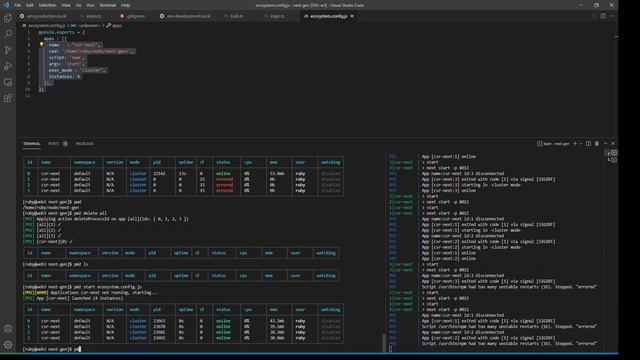
Task: Click the instances line in the editor
Action: click(64, 76)
